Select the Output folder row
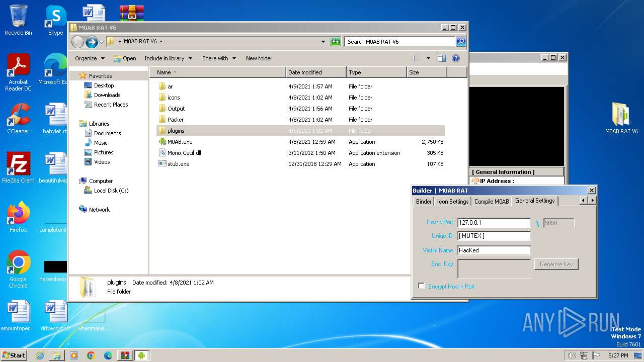The width and height of the screenshot is (644, 362). (x=301, y=109)
